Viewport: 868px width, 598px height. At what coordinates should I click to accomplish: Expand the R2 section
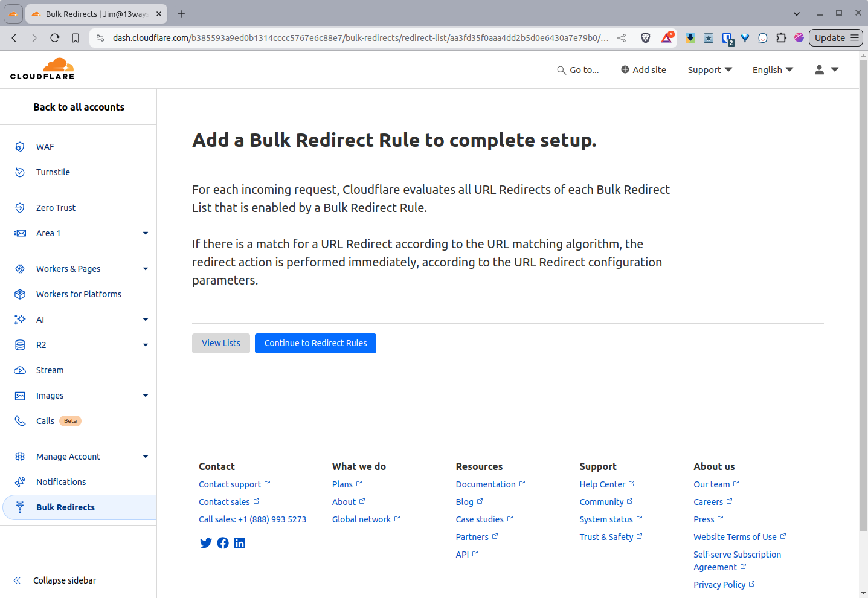(x=145, y=344)
